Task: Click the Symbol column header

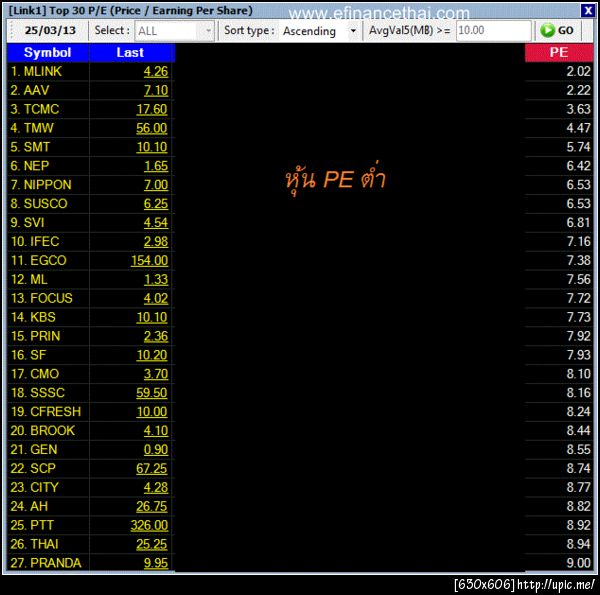Action: (x=48, y=52)
